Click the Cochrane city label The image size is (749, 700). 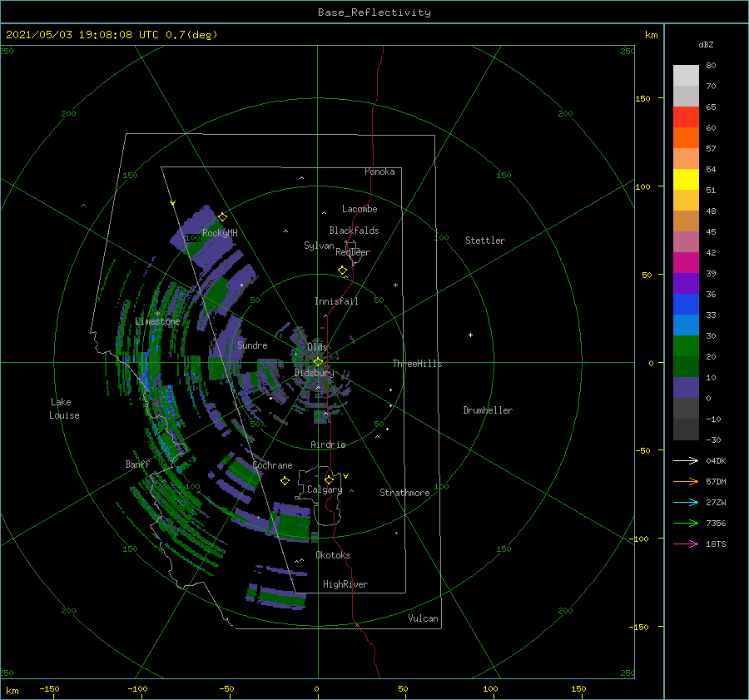[272, 465]
